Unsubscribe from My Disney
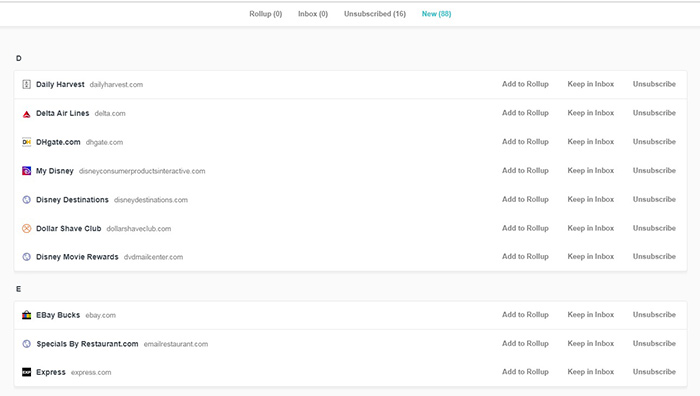The width and height of the screenshot is (700, 396). tap(654, 171)
